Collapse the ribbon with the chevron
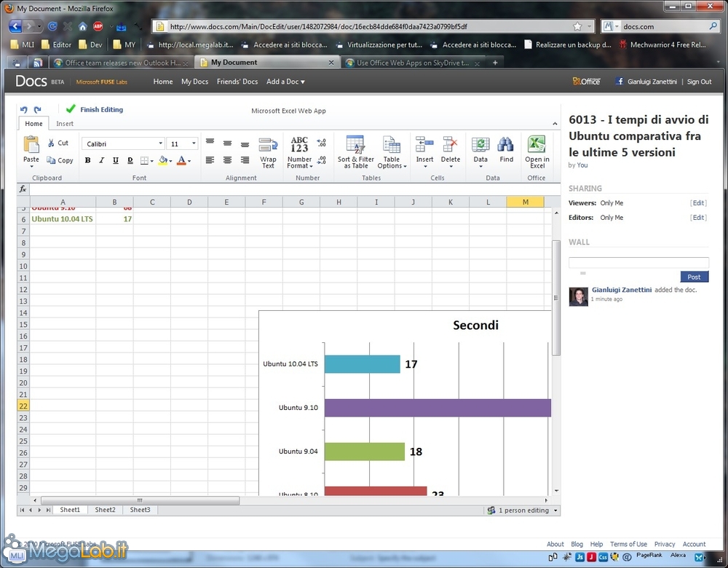728x568 pixels. 555,124
